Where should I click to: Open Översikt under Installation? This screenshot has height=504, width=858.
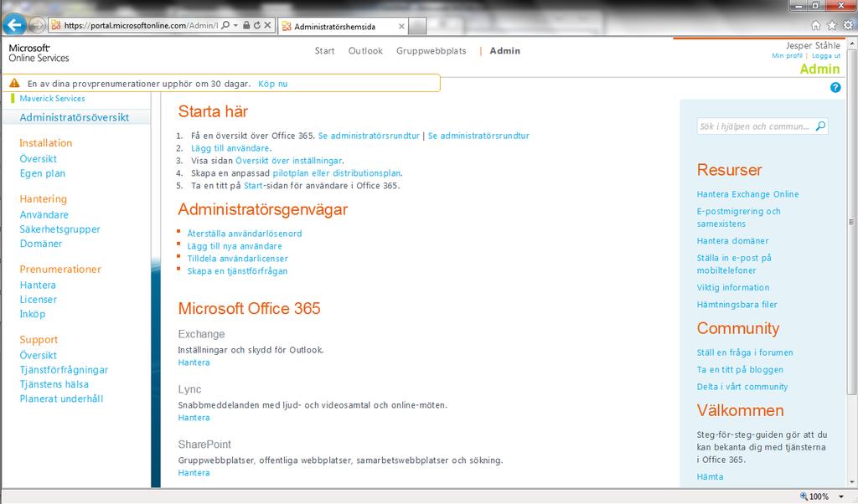click(39, 159)
